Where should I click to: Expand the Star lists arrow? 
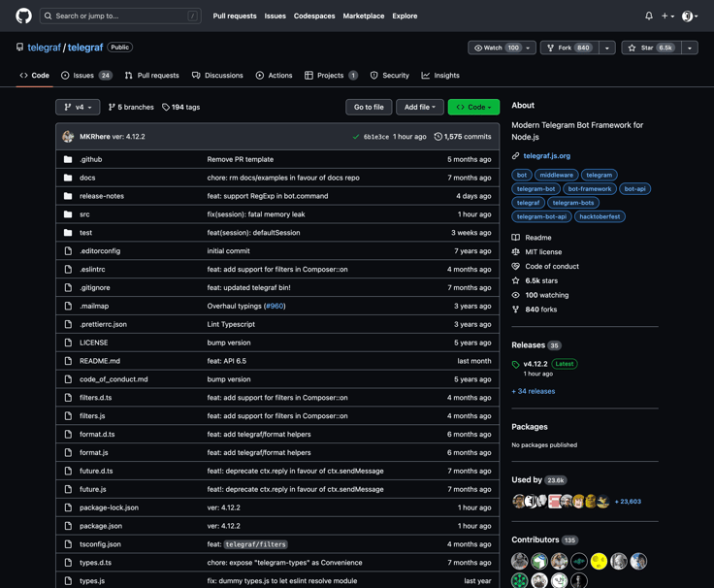tap(690, 48)
